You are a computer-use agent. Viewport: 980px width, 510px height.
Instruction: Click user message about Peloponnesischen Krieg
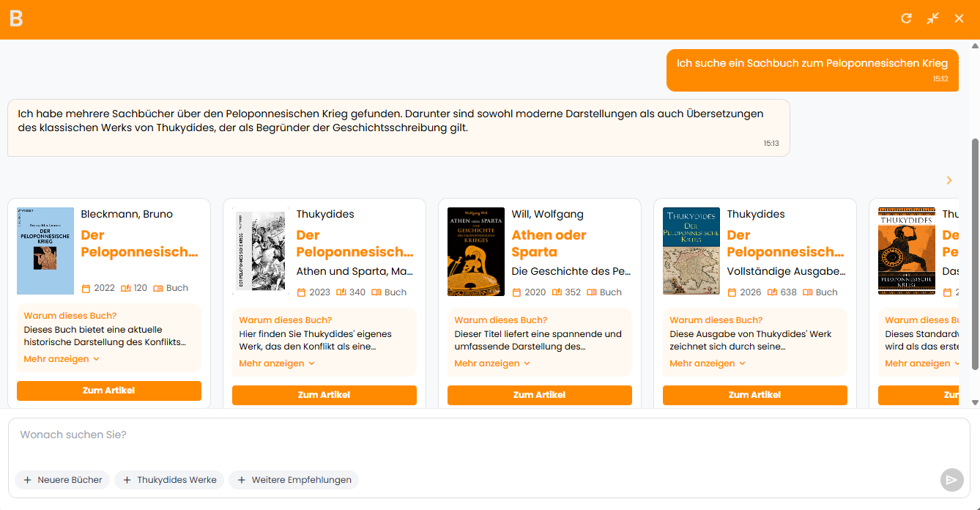tap(812, 70)
